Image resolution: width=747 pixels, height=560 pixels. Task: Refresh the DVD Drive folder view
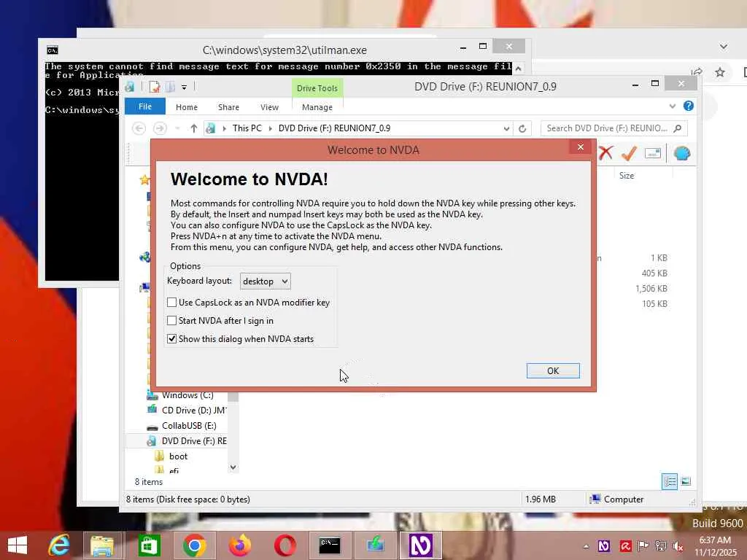[522, 128]
